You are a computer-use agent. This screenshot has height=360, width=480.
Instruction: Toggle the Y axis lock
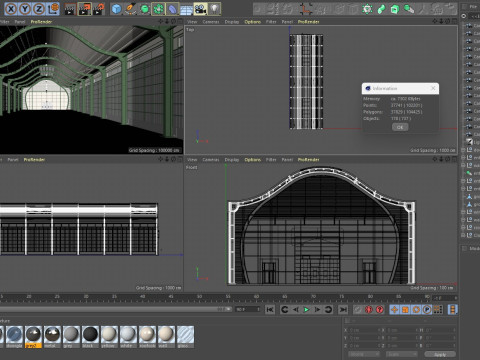click(x=25, y=9)
